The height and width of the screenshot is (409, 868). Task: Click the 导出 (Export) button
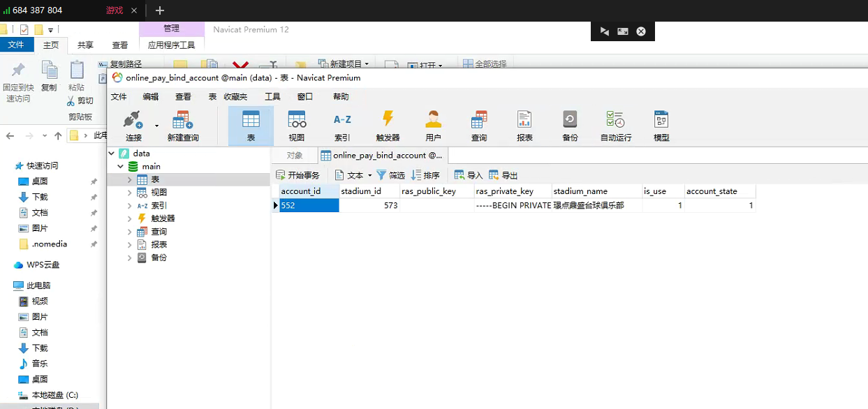(x=503, y=175)
